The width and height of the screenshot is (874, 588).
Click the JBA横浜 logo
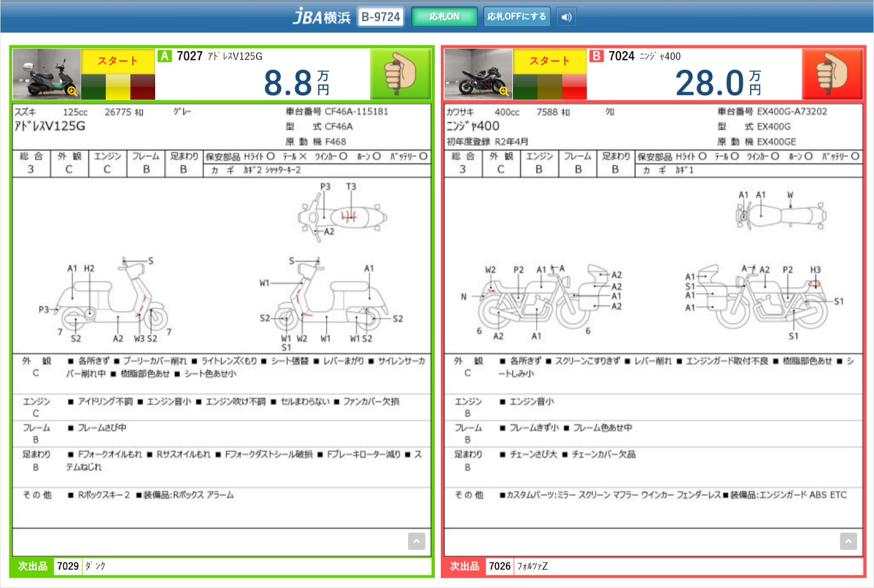(x=322, y=17)
